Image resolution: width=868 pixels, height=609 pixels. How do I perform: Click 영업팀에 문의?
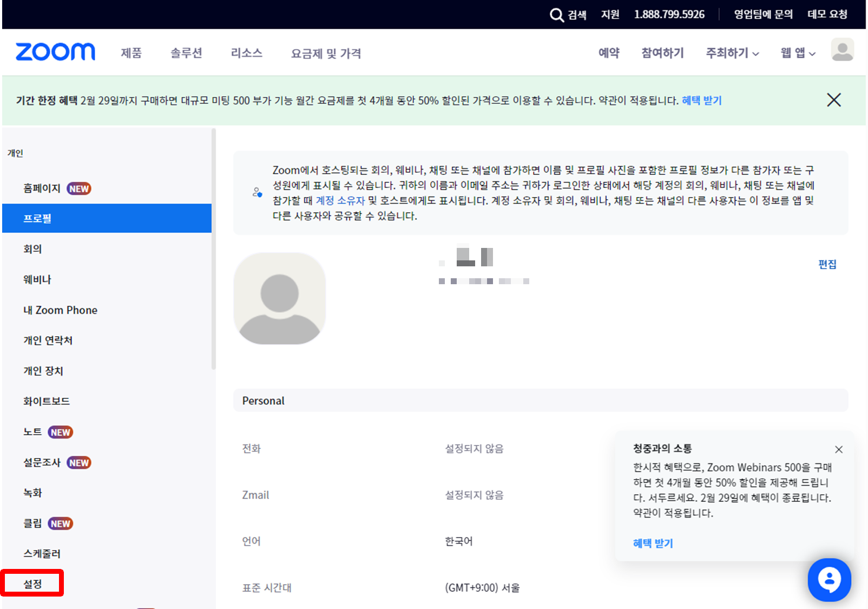[x=763, y=15]
